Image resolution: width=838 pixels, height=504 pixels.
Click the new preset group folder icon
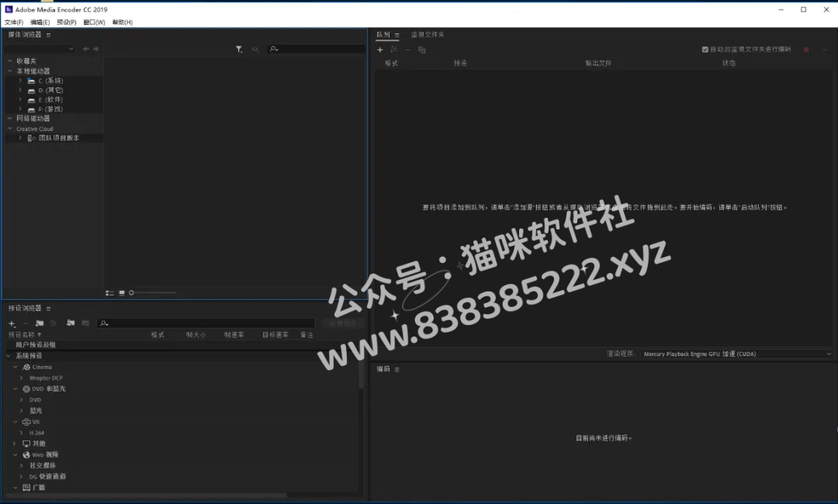pyautogui.click(x=40, y=323)
